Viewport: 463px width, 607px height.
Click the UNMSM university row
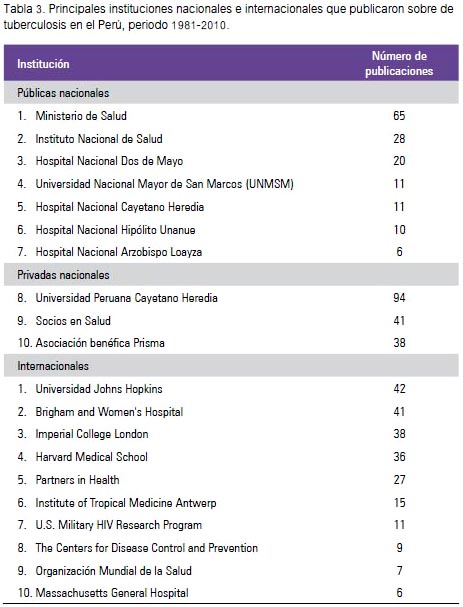(x=231, y=184)
